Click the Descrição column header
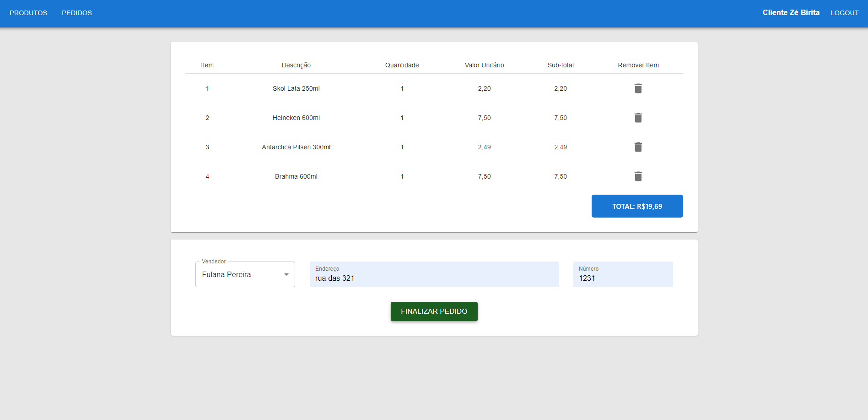Screen dimensions: 868x420 click(x=296, y=65)
